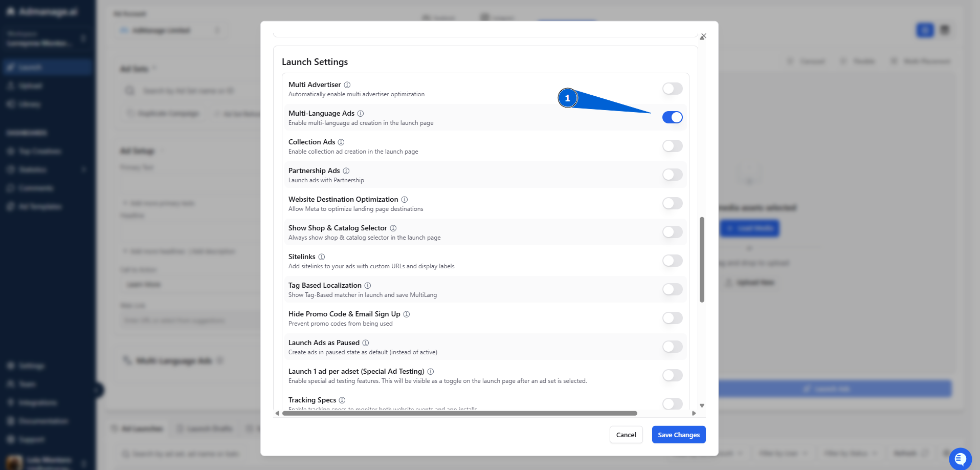Click the 'Sitelinks' setting label

pyautogui.click(x=302, y=257)
